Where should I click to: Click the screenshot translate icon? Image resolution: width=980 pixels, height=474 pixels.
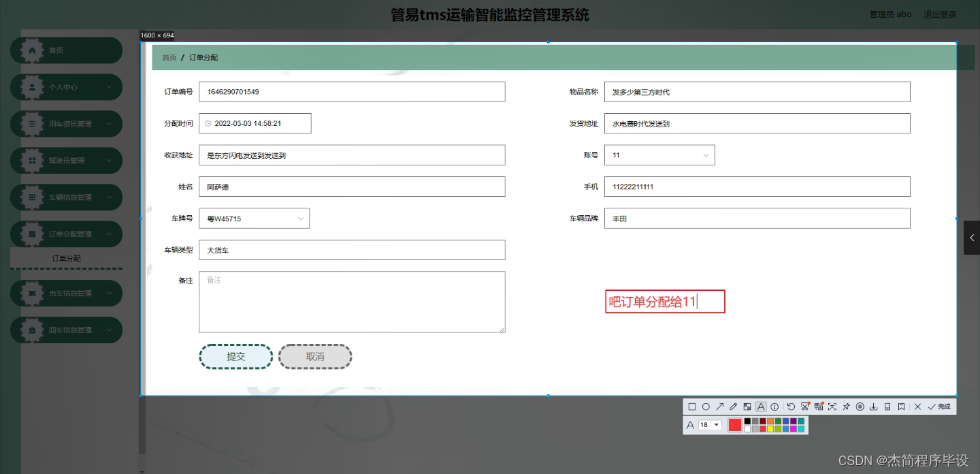(819, 406)
